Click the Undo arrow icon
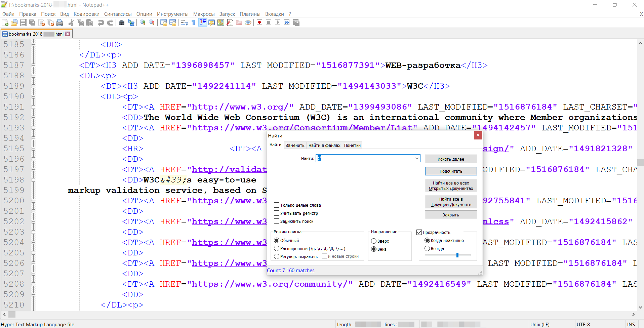Screen dimensions: 644x328 tap(101, 23)
